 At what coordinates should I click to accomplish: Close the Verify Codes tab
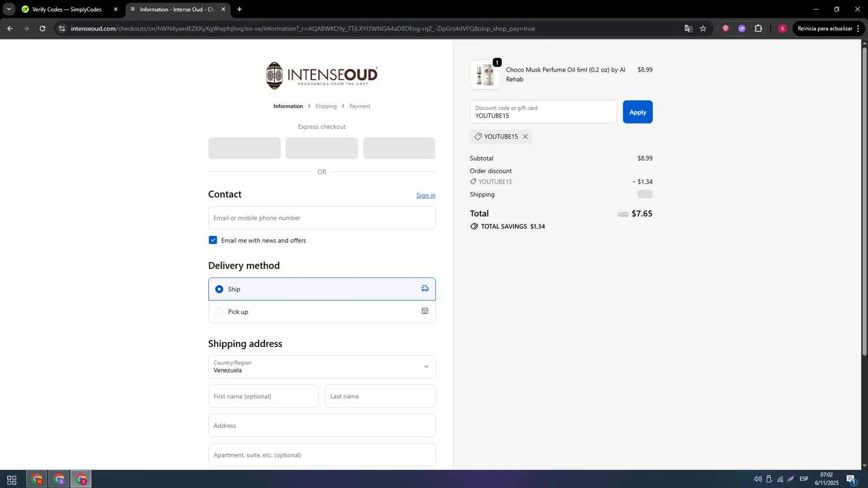[116, 9]
